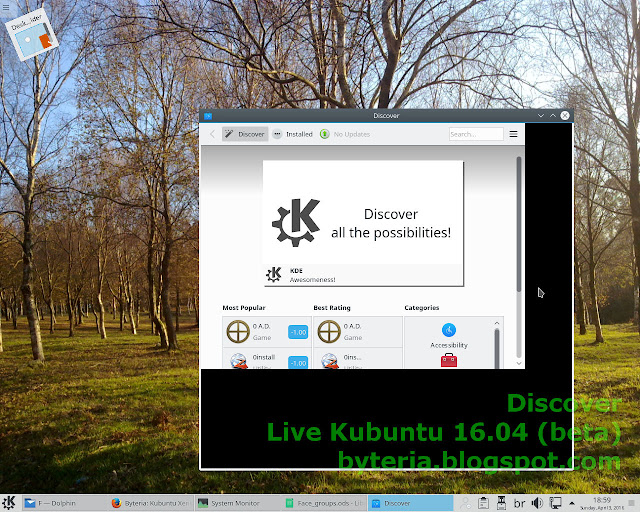The image size is (640, 512).
Task: Open the network tray icon
Action: tap(555, 503)
